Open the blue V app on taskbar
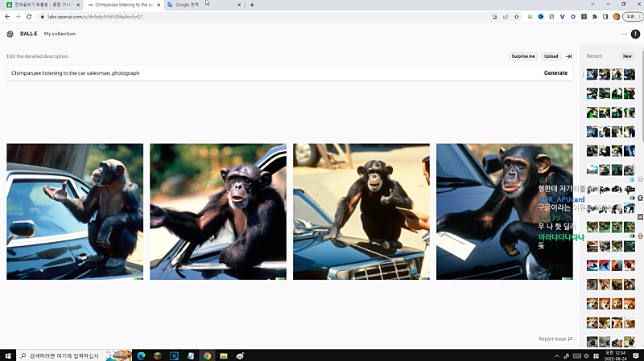 click(x=174, y=355)
